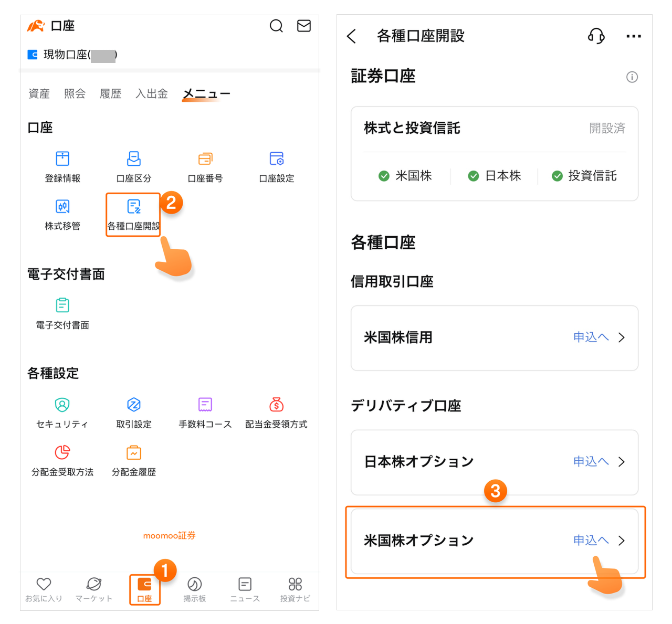Screen dimensions: 672x624
Task: Click the 米国株 green checkmark badge
Action: click(384, 176)
